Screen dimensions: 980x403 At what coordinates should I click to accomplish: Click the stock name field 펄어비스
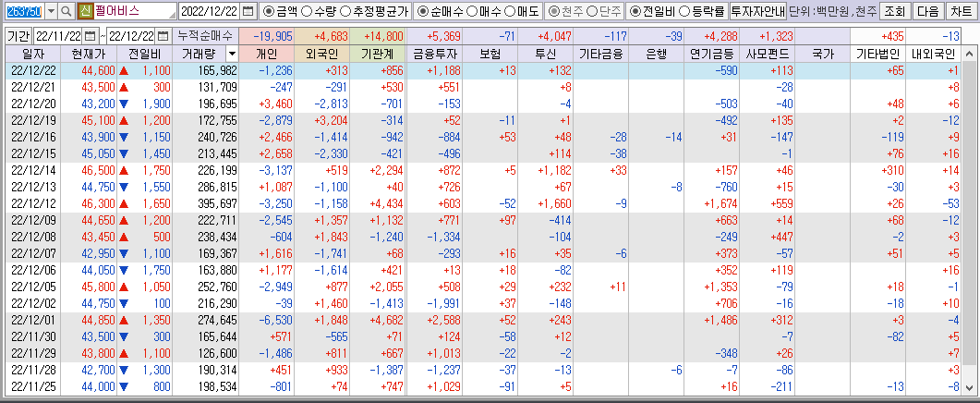point(135,11)
